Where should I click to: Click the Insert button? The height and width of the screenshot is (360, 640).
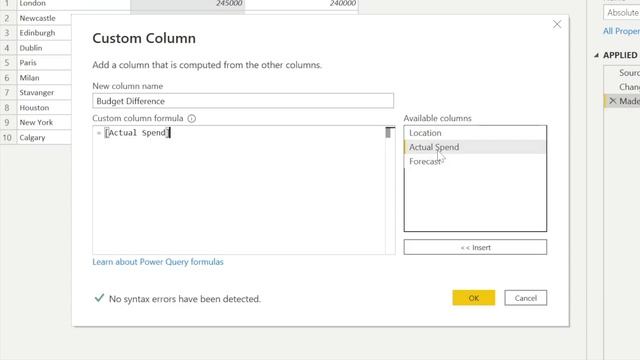pos(475,247)
